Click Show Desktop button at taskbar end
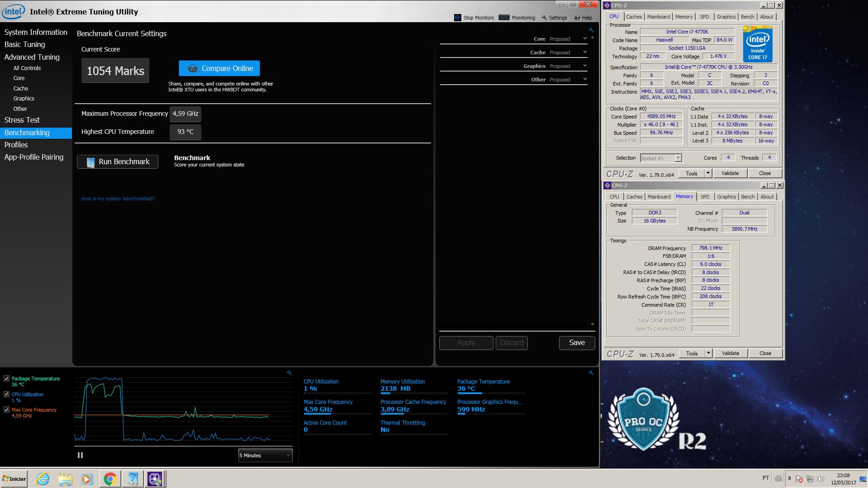This screenshot has width=868, height=488. (863, 479)
